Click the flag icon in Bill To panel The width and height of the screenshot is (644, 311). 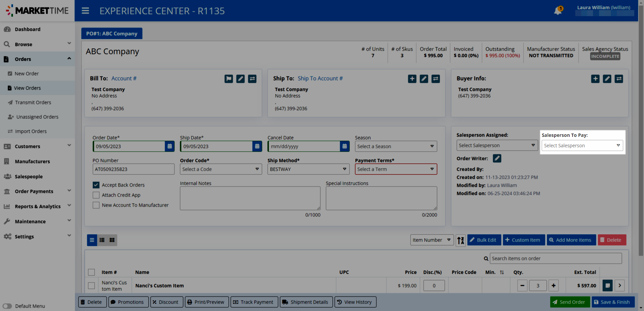coord(229,79)
